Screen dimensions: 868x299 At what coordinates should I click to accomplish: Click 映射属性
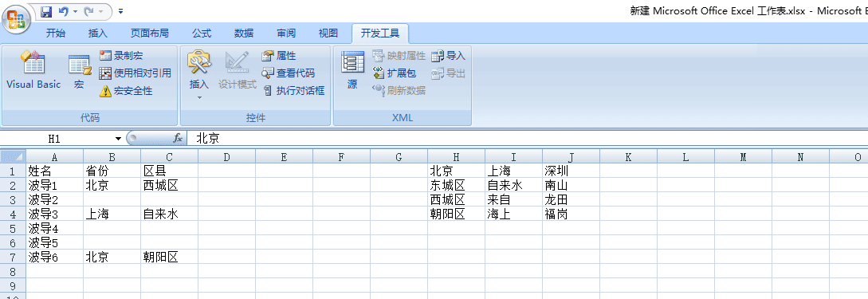click(x=399, y=55)
